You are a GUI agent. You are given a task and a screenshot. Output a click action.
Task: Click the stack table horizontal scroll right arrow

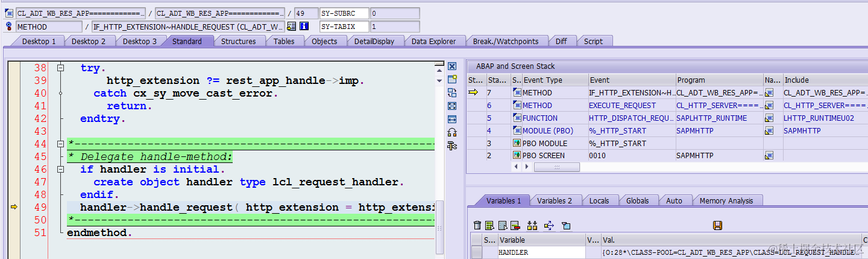click(x=527, y=167)
